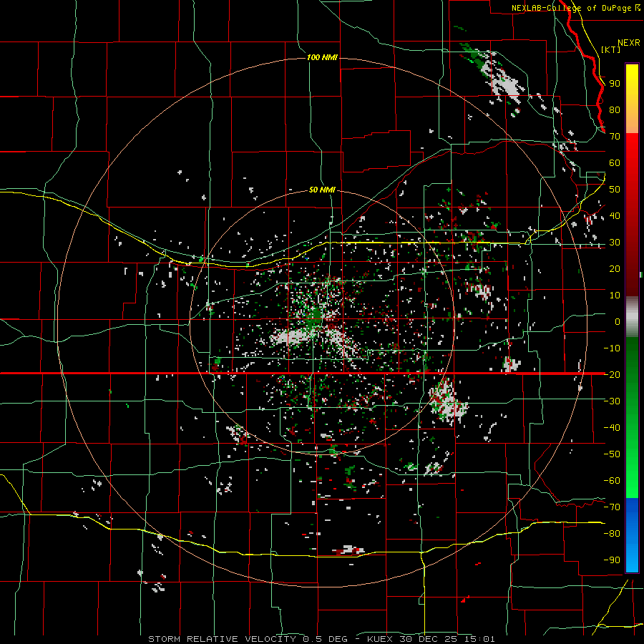This screenshot has width=644, height=644.
Task: Select the -90 value on velocity scale
Action: [x=612, y=560]
